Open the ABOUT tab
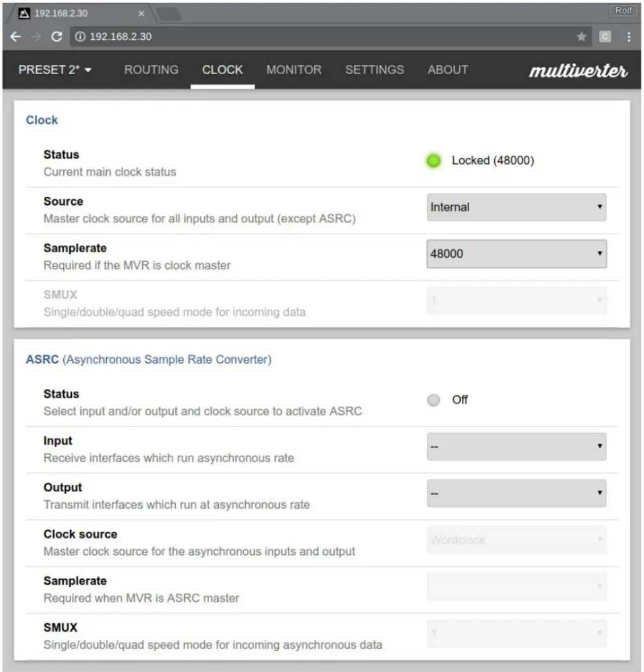644x672 pixels. (x=448, y=70)
